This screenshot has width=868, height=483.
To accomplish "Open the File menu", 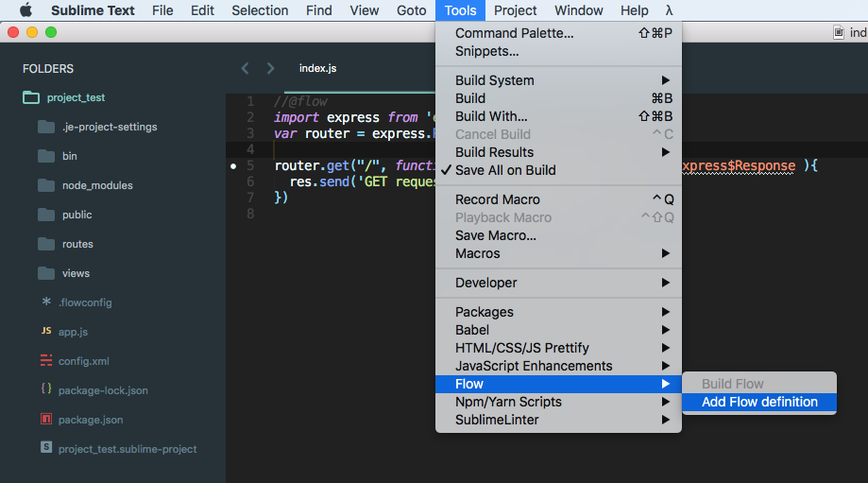I will 162,10.
